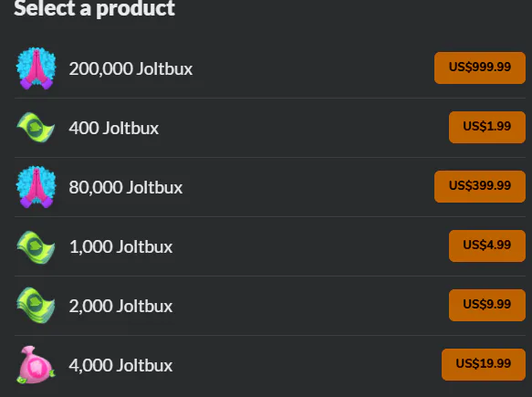Select the US$9.99 purchase button
This screenshot has height=397, width=532.
(x=487, y=305)
